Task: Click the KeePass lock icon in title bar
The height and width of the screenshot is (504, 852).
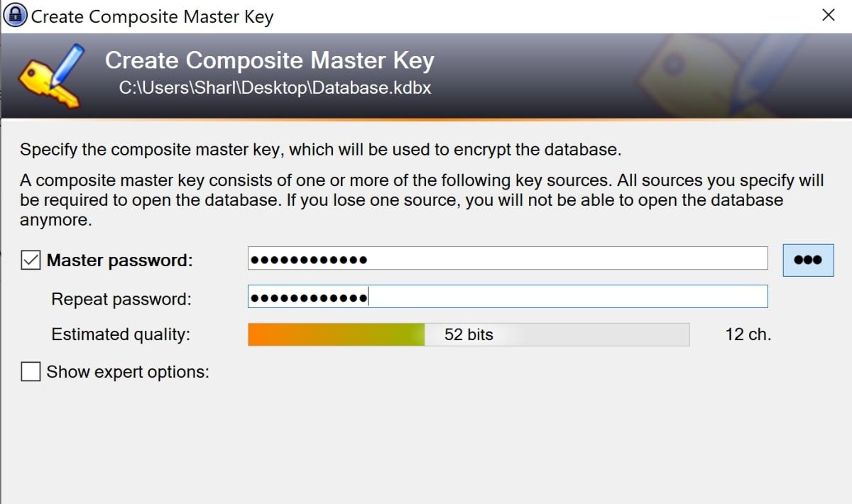Action: 15,16
